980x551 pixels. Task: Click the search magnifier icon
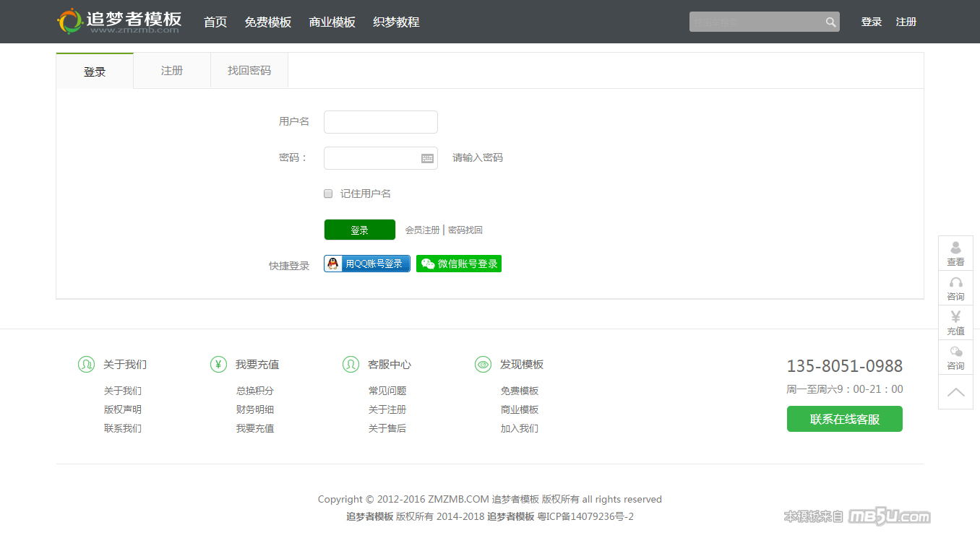click(x=830, y=22)
